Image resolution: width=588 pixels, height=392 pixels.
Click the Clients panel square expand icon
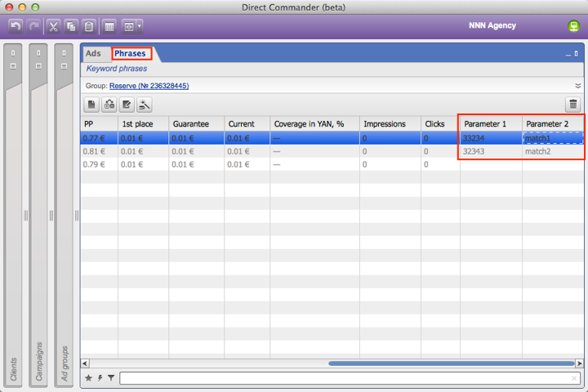pyautogui.click(x=13, y=66)
